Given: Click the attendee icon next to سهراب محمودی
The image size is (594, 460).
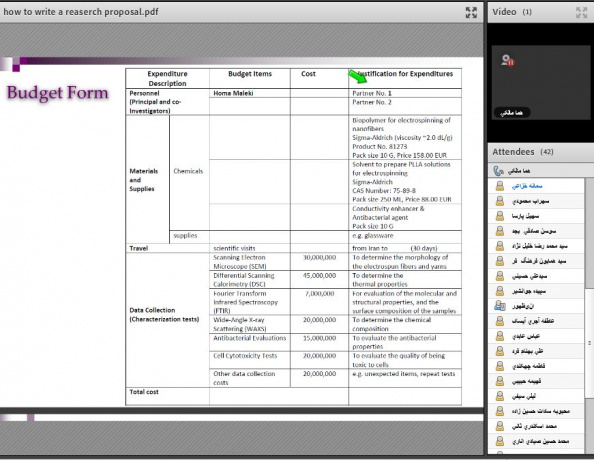Looking at the screenshot, I should [500, 201].
